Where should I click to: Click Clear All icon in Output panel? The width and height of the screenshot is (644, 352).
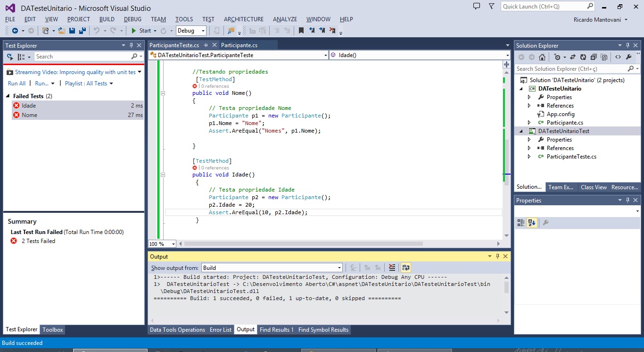392,268
